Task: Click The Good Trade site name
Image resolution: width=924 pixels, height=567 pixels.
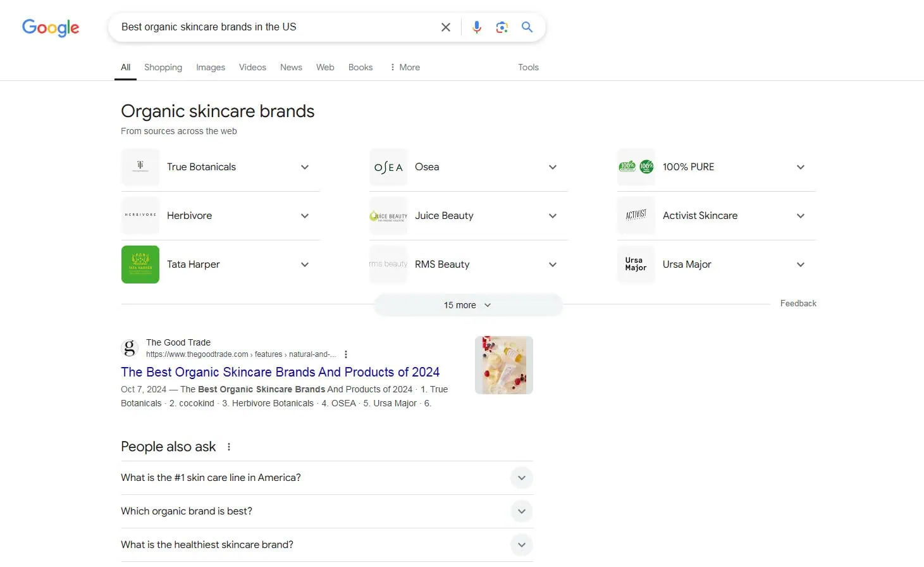Action: pyautogui.click(x=178, y=342)
